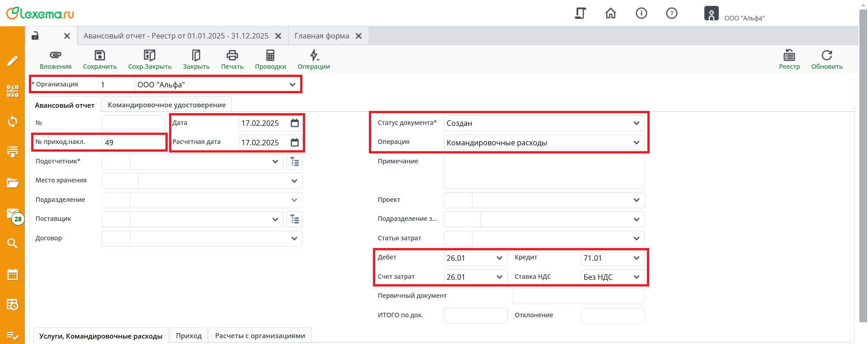The width and height of the screenshot is (868, 344).
Task: Expand the Операция dropdown
Action: pos(636,143)
